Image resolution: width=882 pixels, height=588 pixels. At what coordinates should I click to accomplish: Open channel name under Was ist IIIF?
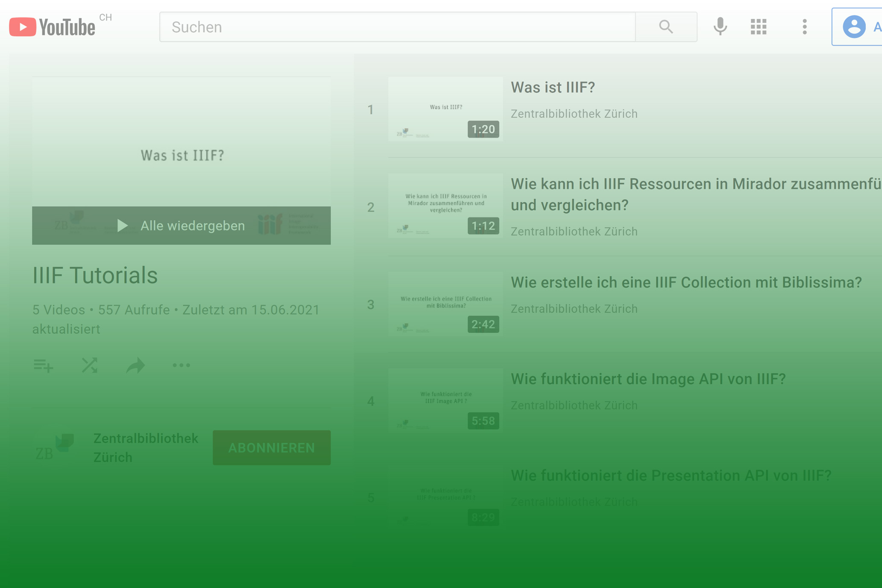point(574,114)
